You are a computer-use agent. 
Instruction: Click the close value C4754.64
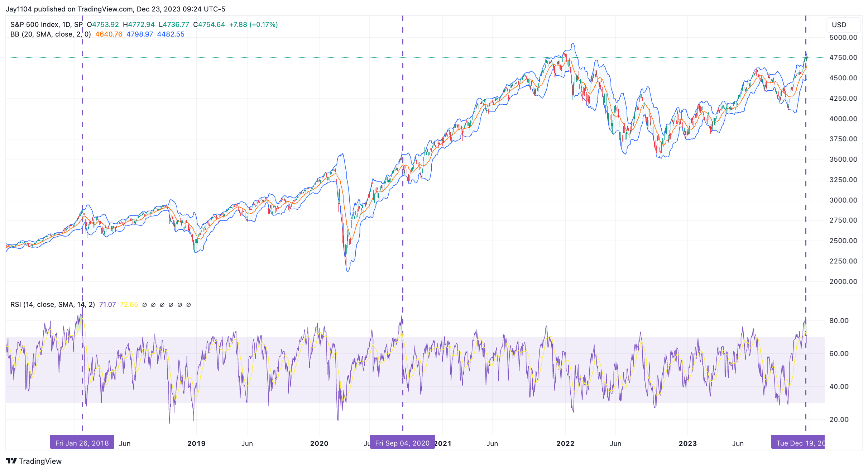point(209,24)
